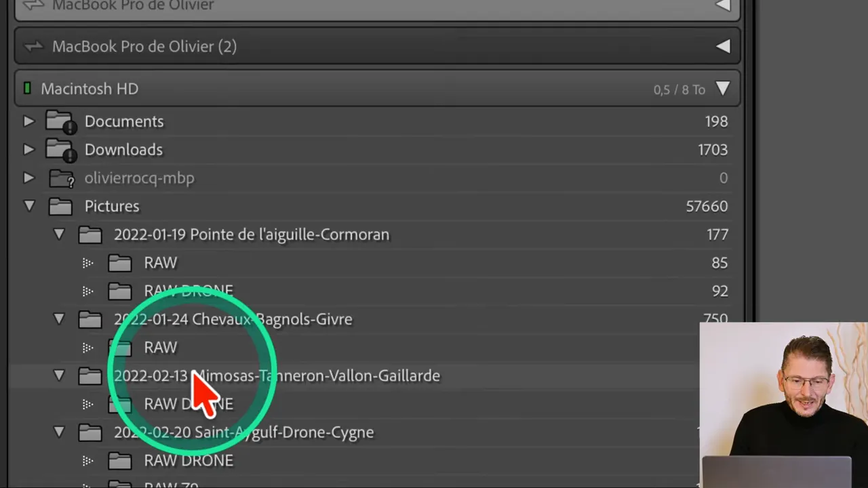The image size is (868, 488).
Task: Open the Macintosh HD volume options triangle
Action: pyautogui.click(x=723, y=89)
